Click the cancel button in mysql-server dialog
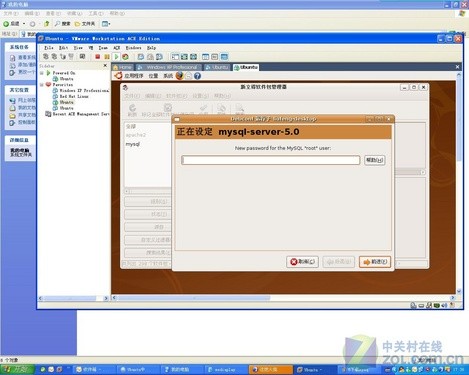This screenshot has width=469, height=375. point(302,262)
